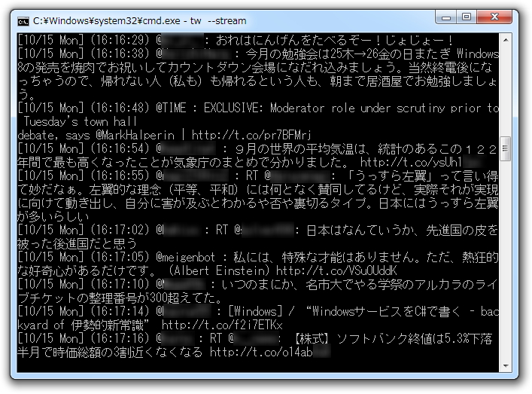
Task: Minimize the cmd.exe window
Action: pos(446,17)
